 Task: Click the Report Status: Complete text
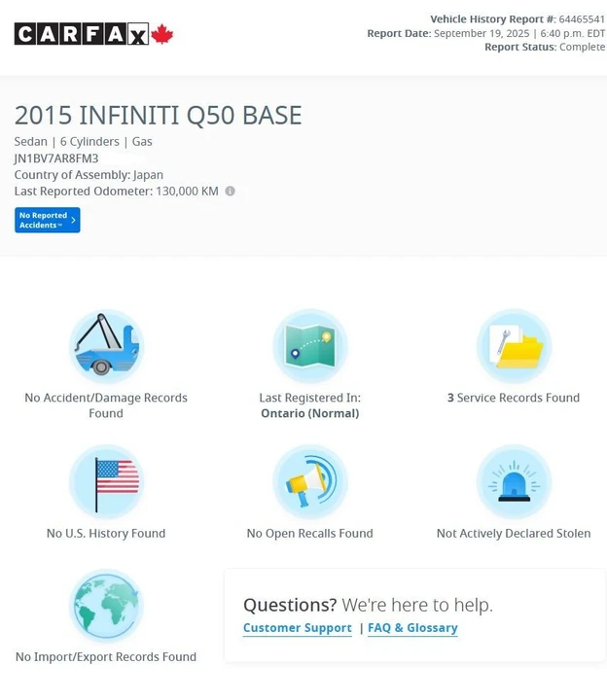coord(545,47)
